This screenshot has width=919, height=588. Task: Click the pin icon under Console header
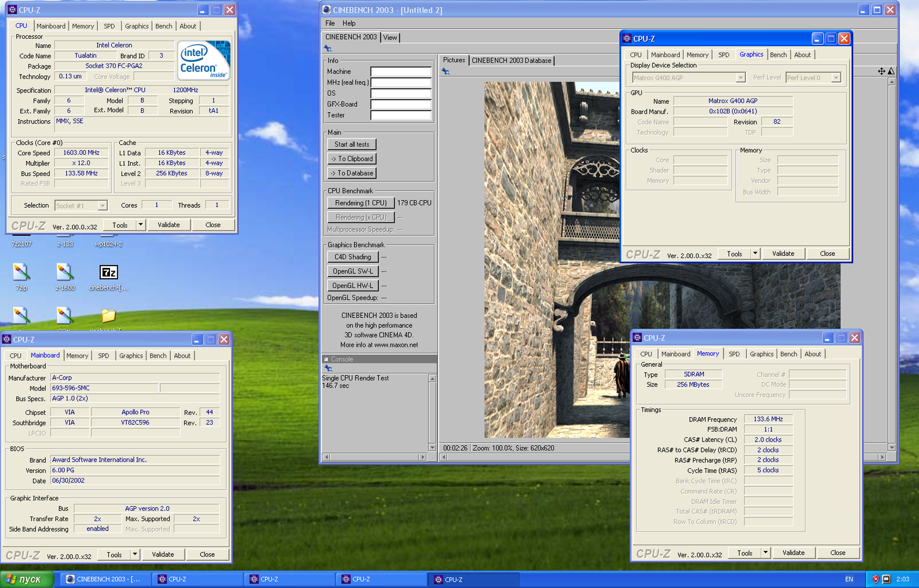[x=328, y=368]
